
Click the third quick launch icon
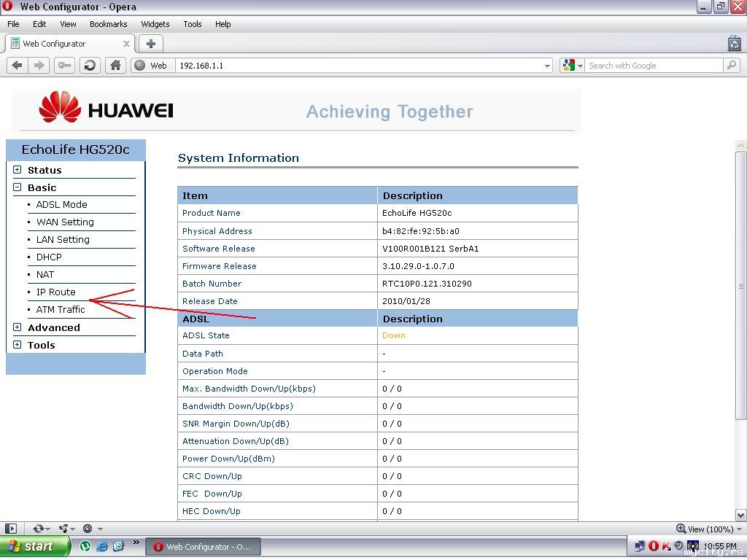click(x=119, y=546)
